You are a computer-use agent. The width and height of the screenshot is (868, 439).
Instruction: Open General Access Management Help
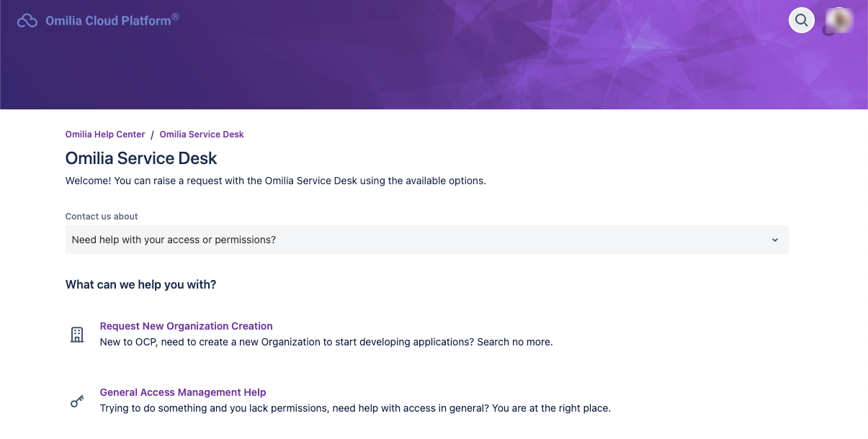[183, 392]
